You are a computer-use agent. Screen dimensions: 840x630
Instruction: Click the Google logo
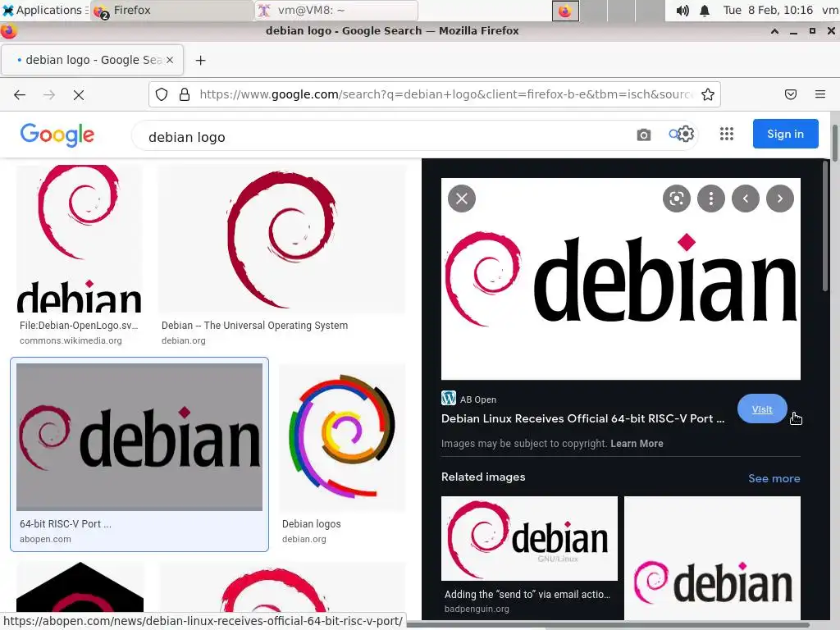tap(57, 135)
